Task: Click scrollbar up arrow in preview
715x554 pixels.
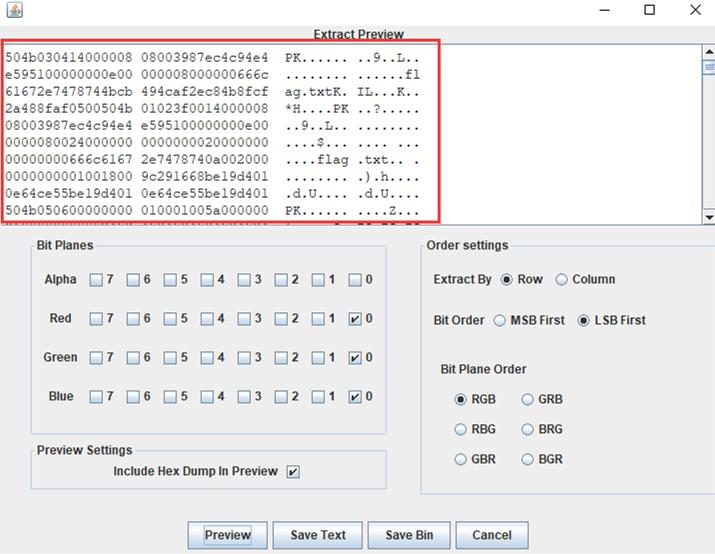Action: (709, 52)
